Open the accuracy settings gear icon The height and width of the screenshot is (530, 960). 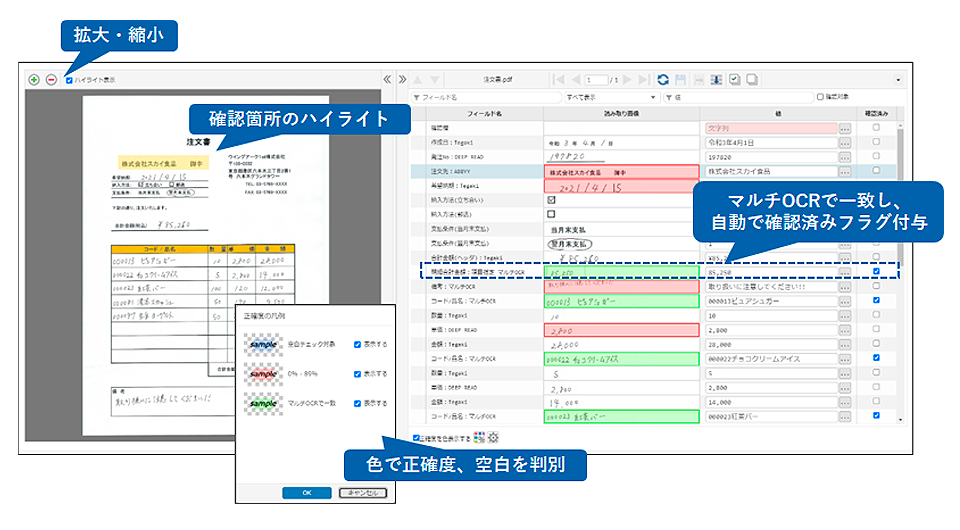pos(493,438)
